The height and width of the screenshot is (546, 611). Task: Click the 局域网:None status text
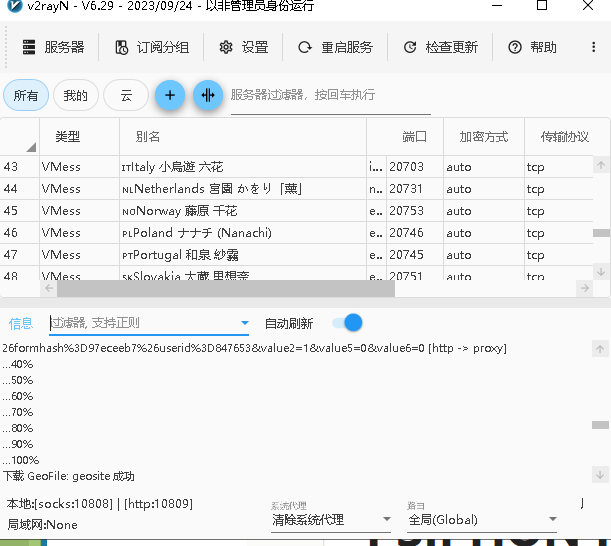[x=42, y=525]
